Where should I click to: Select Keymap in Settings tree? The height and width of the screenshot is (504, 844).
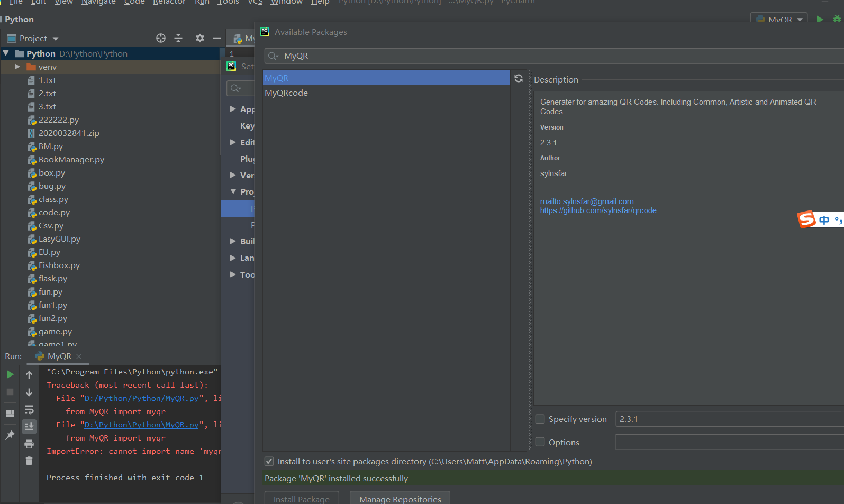(x=247, y=125)
